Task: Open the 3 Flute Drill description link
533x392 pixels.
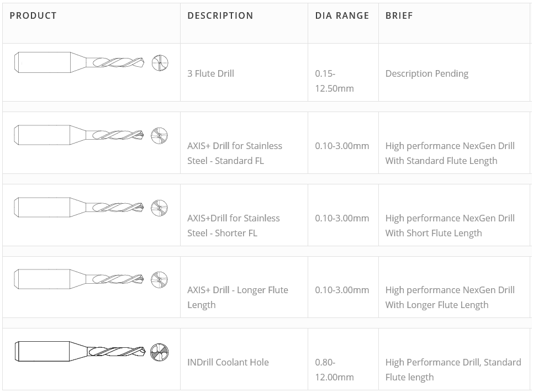Action: pyautogui.click(x=210, y=73)
